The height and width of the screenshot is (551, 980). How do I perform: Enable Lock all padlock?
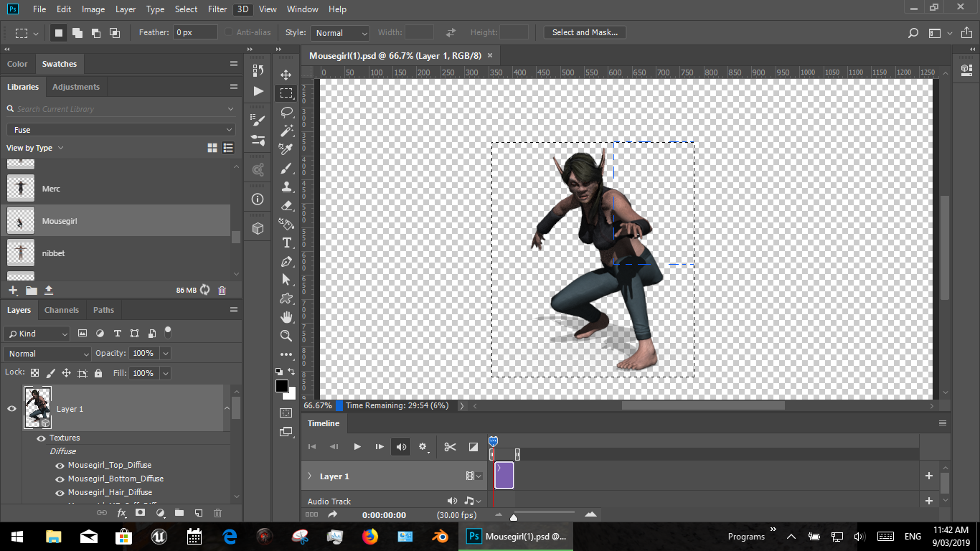click(x=98, y=373)
